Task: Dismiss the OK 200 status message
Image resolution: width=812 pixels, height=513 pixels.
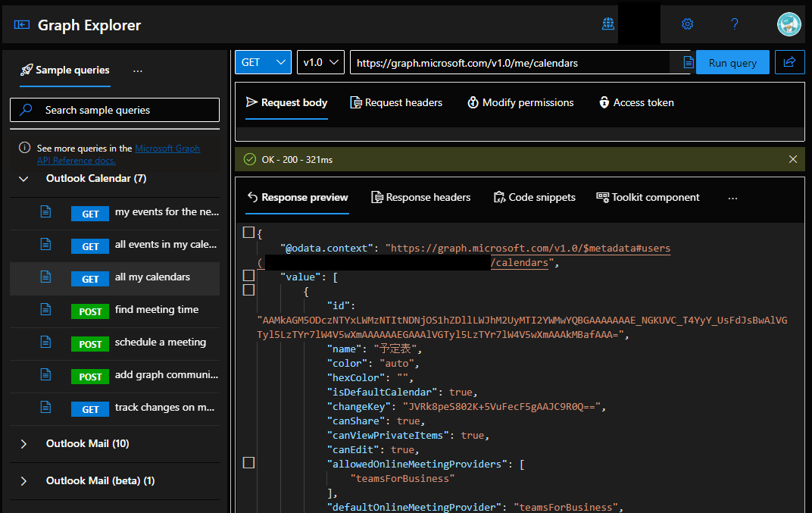Action: (793, 159)
